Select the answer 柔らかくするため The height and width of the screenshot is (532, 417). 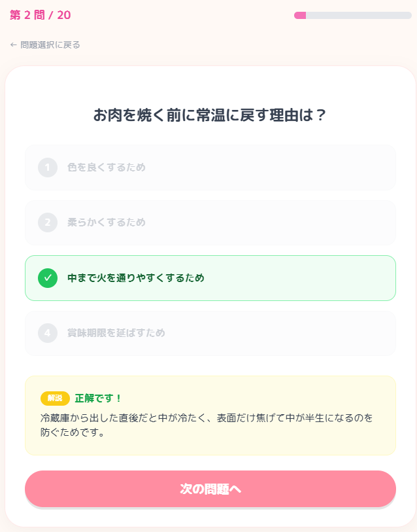(210, 222)
